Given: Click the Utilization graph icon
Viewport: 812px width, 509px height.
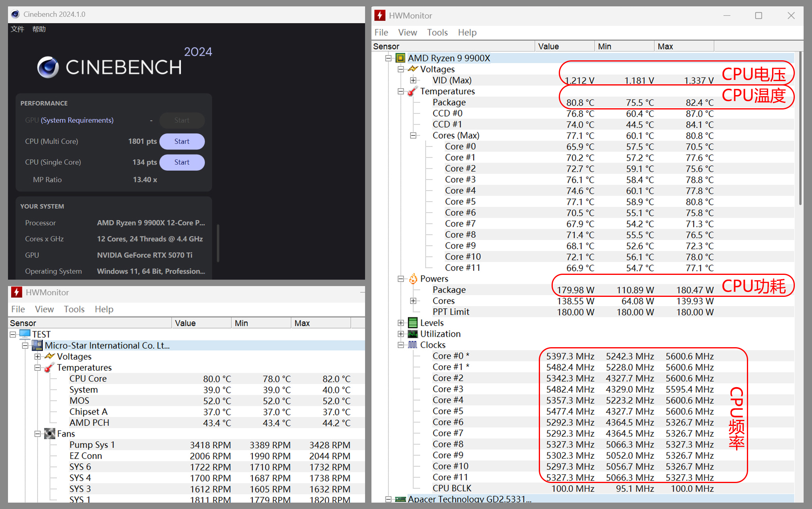Looking at the screenshot, I should click(413, 334).
